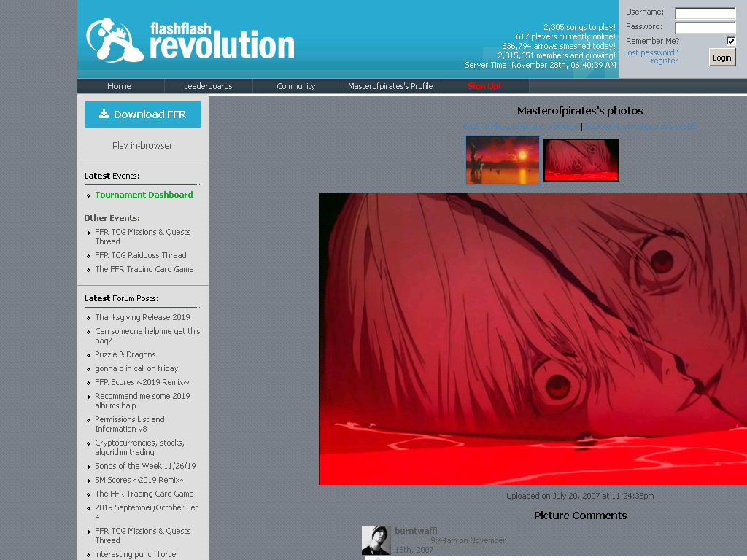Click 'Uploaded on July 20, 2007' text

coord(580,496)
